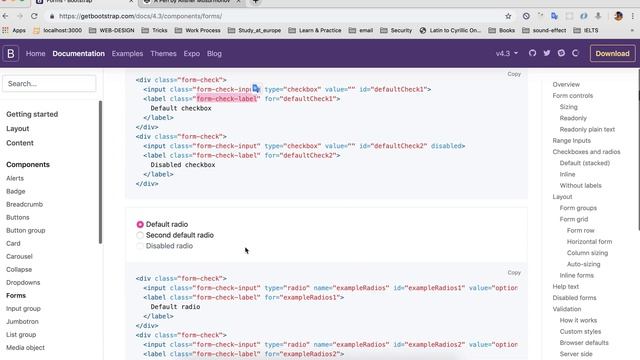Screen dimensions: 640x360
Task: Open Examples in the navbar
Action: pyautogui.click(x=127, y=53)
